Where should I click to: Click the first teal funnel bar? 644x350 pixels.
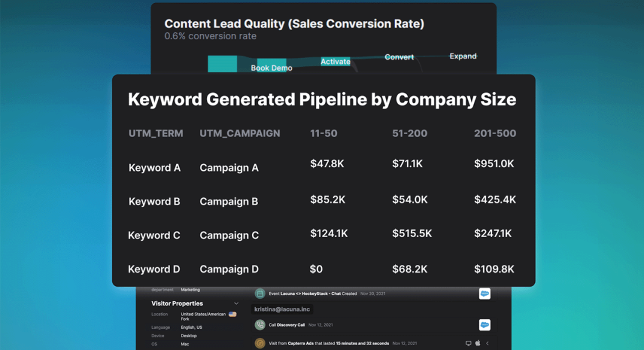tap(222, 64)
